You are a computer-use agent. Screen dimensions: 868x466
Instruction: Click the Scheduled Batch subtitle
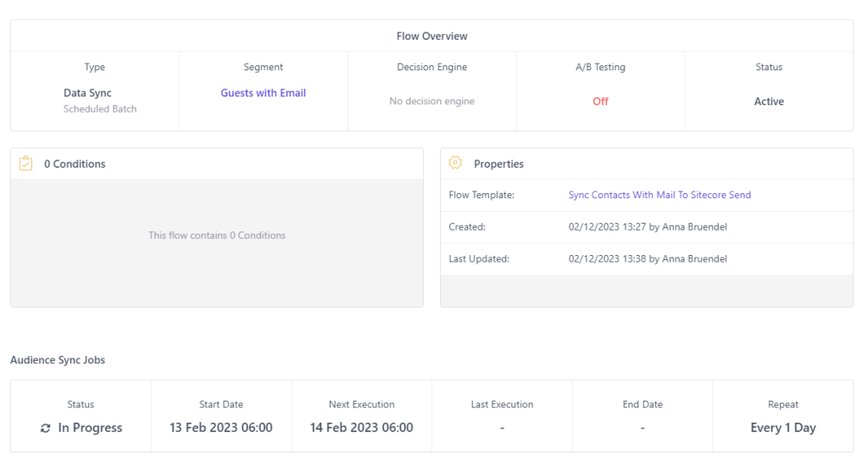[x=100, y=109]
